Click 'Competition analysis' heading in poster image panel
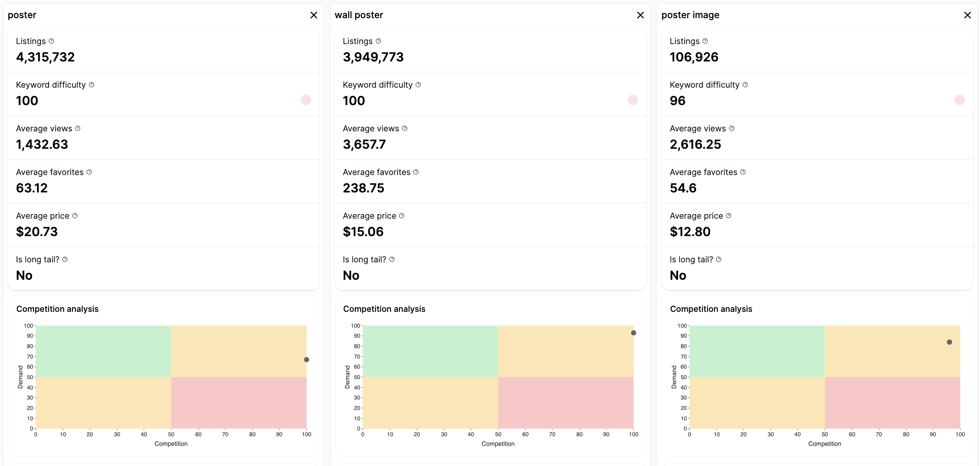The image size is (980, 466). [711, 309]
